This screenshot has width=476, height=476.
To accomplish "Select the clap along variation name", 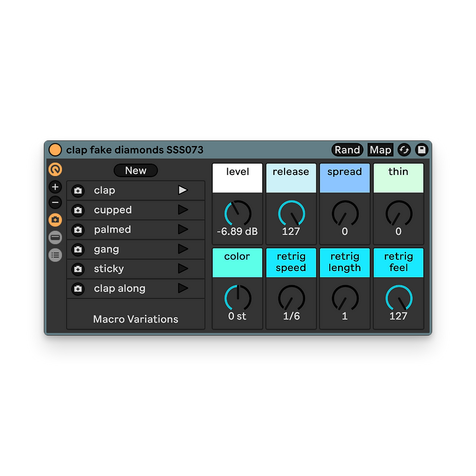I will coord(119,289).
